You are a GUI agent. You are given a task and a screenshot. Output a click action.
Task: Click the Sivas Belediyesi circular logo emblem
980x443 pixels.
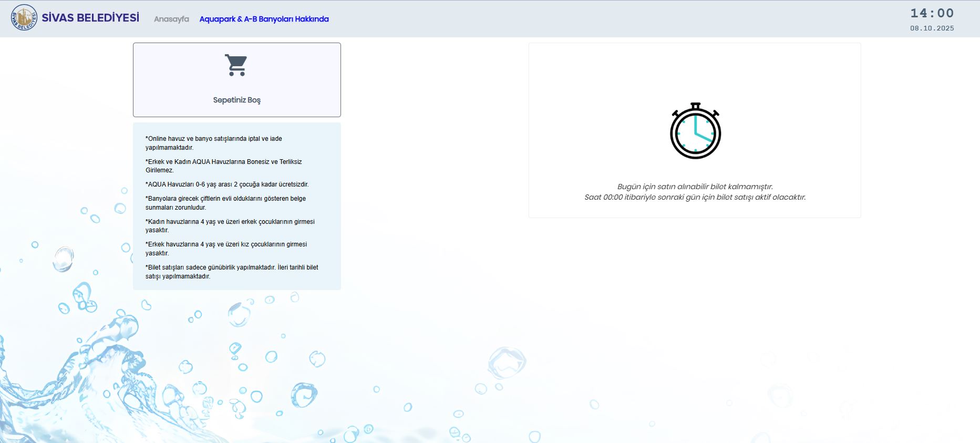pos(24,18)
